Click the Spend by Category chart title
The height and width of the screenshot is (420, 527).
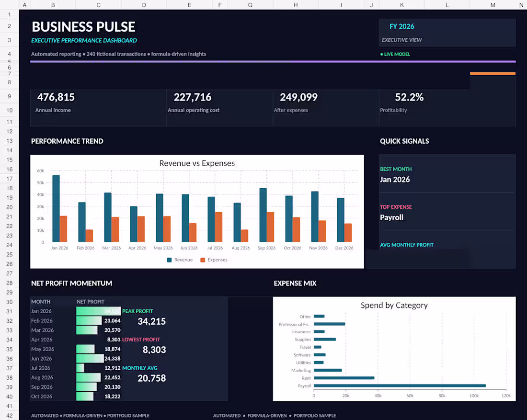coord(394,306)
